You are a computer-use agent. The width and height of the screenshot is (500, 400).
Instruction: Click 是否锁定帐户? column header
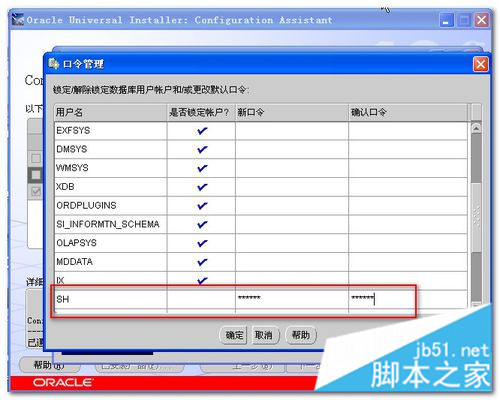coord(201,112)
